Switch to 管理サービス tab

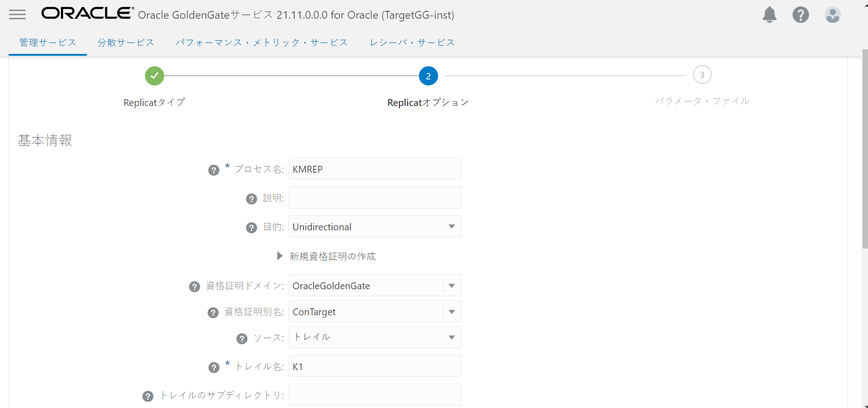click(48, 42)
